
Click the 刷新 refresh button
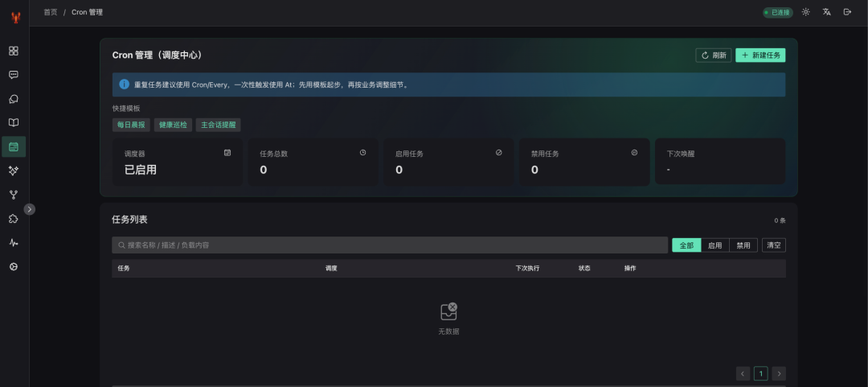pos(714,56)
